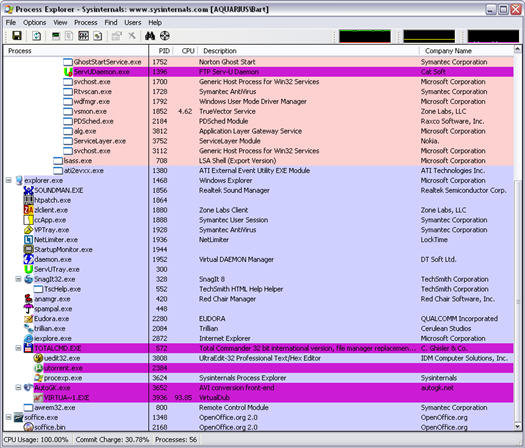Viewport: 525px width, 448px height.
Task: Click the CPU Usage status bar entry
Action: [36, 440]
